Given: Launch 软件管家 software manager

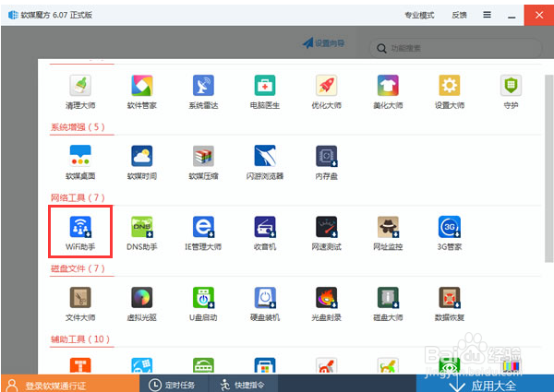Looking at the screenshot, I should 141,91.
